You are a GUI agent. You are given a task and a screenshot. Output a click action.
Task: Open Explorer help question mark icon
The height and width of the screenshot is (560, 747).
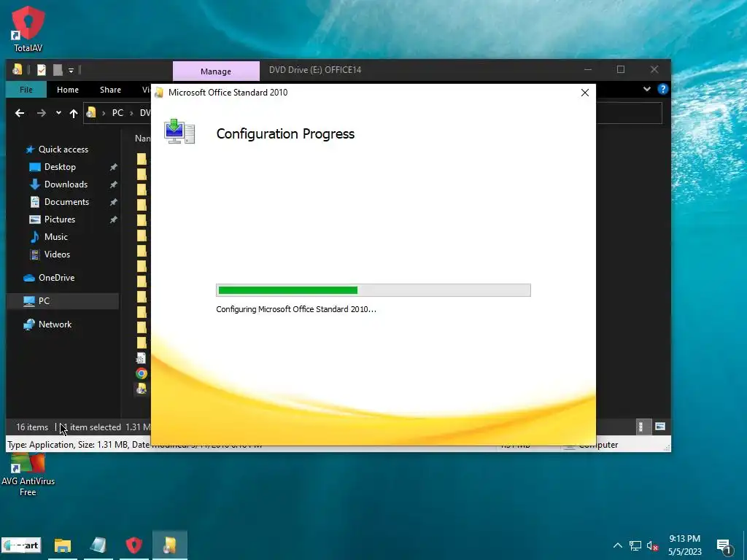coord(662,89)
